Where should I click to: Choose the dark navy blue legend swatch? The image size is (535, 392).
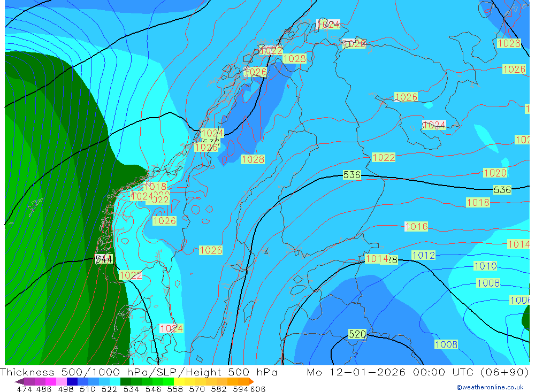72,381
